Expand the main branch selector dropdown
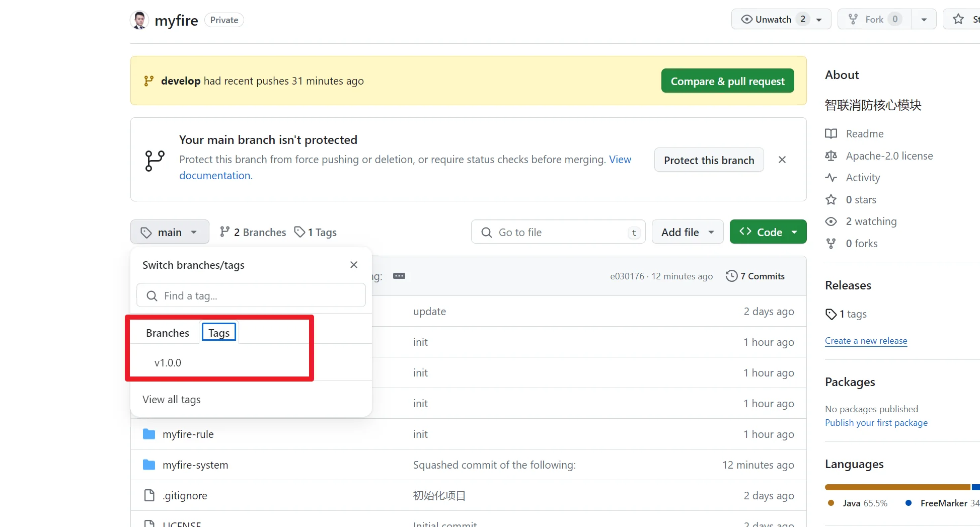The image size is (980, 527). coord(170,232)
